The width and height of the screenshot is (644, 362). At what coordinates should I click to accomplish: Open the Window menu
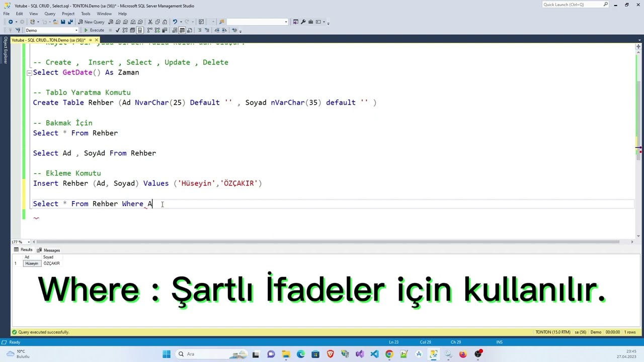pos(104,14)
